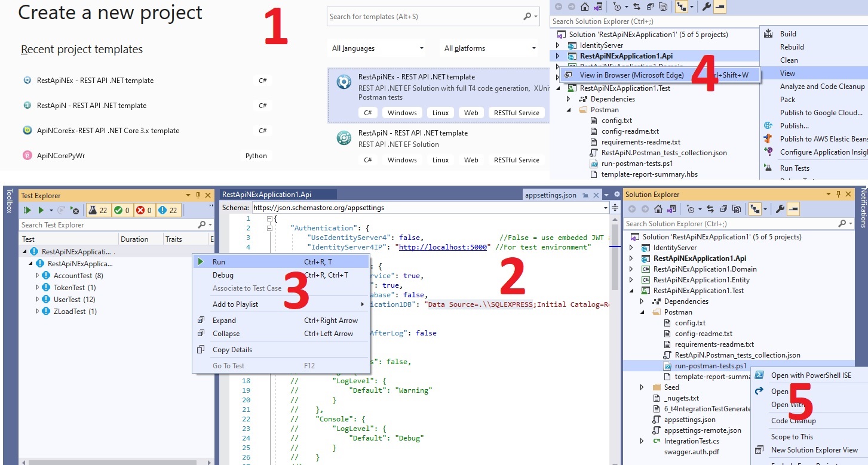The height and width of the screenshot is (465, 868).
Task: Expand AccountTest (8) node
Action: coord(38,276)
